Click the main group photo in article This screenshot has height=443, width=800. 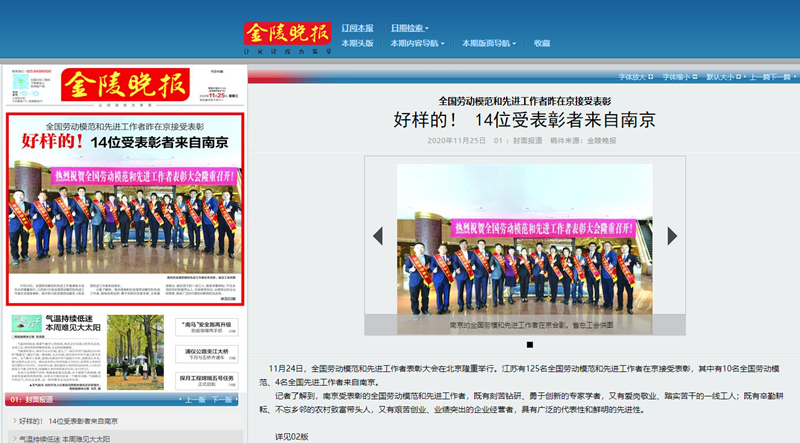click(x=524, y=249)
